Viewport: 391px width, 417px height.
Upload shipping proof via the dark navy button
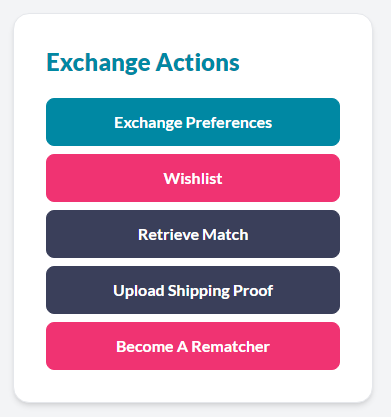(193, 290)
